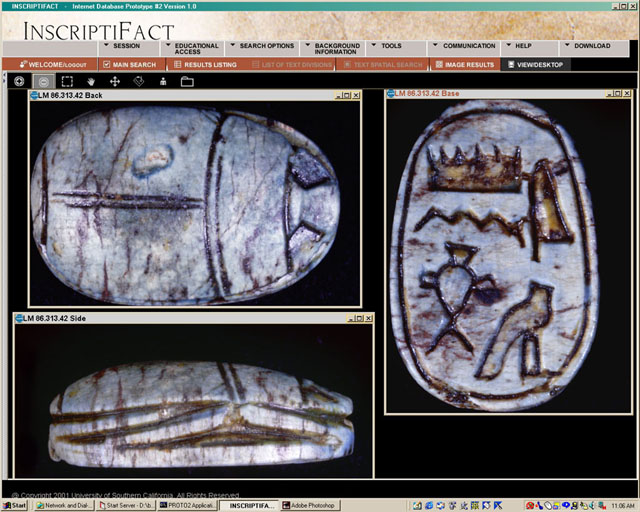
Task: Click the INSCRIPTIFA... taskbar button
Action: (249, 505)
